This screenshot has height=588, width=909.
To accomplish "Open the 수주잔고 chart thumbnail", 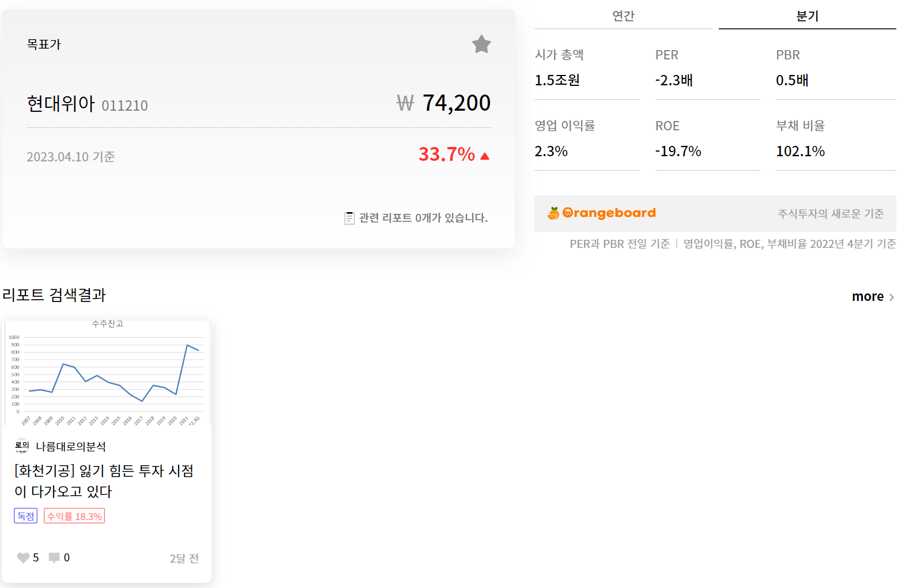I will [x=107, y=373].
